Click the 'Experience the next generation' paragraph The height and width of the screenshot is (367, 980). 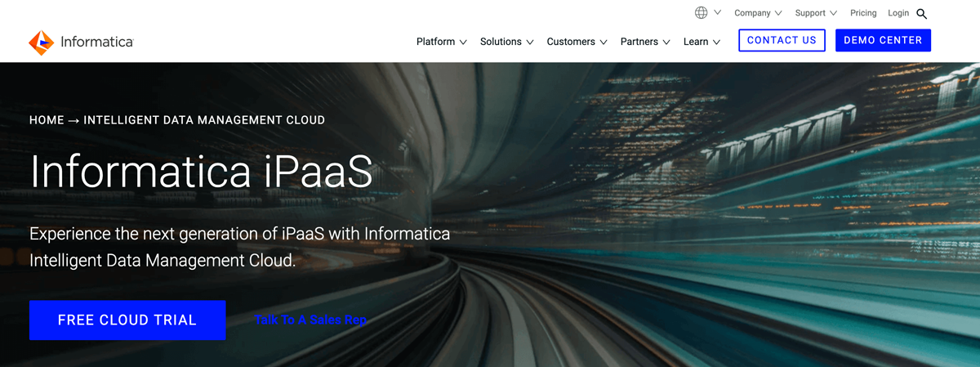pyautogui.click(x=240, y=247)
